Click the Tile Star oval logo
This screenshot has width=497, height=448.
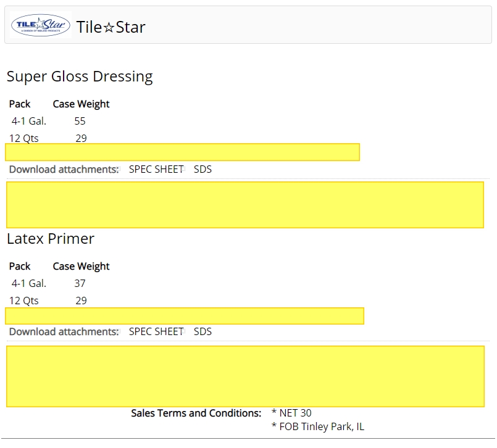coord(41,25)
